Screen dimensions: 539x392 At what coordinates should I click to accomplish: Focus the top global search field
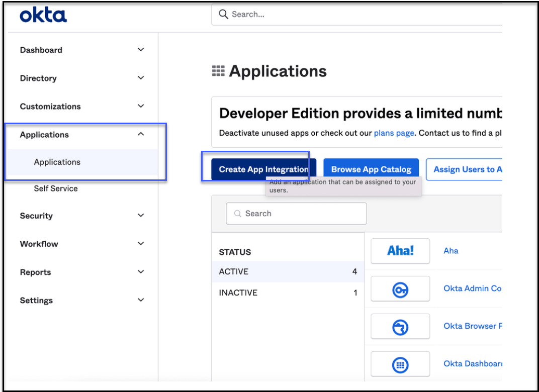(x=357, y=15)
